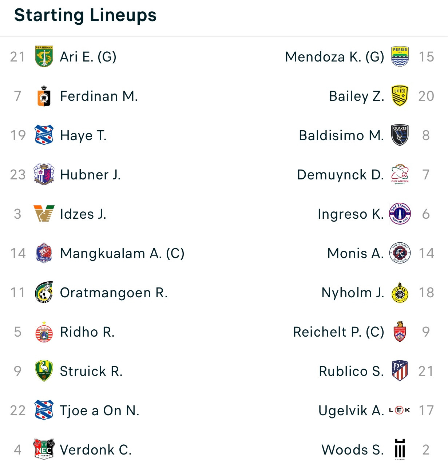Open Ferdinan M. player profile
The height and width of the screenshot is (476, 448).
99,96
